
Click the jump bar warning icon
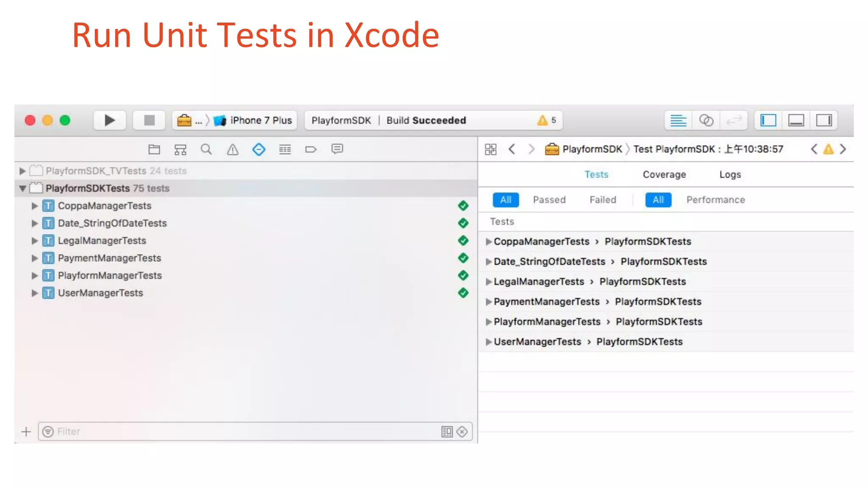(828, 149)
